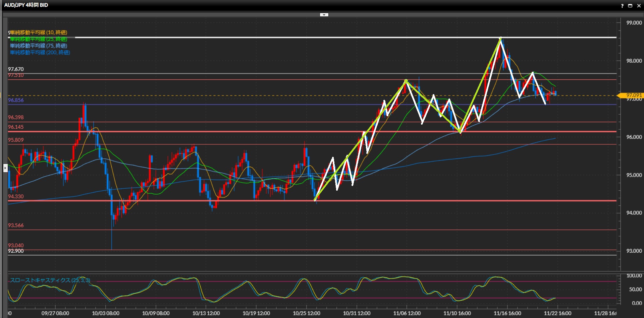Select the 単純移動平均線 (25, 終値) indicator label
Image resolution: width=644 pixels, height=318 pixels.
(x=39, y=39)
